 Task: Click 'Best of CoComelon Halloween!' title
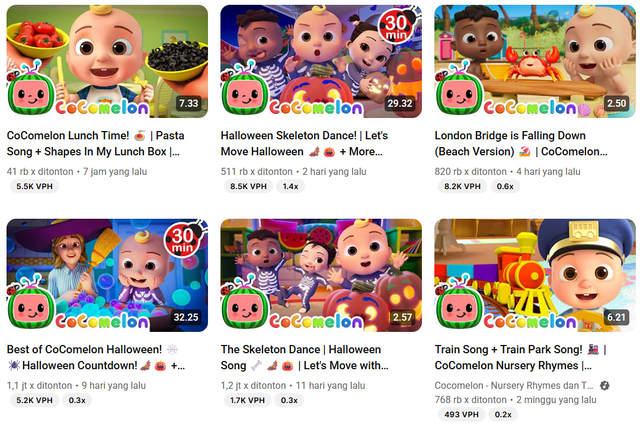[96, 357]
